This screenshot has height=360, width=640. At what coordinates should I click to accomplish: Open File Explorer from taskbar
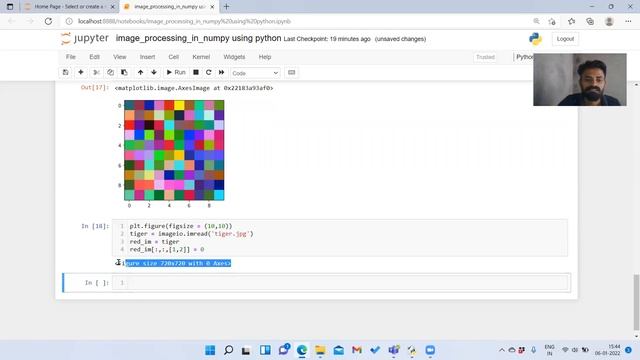(320, 350)
